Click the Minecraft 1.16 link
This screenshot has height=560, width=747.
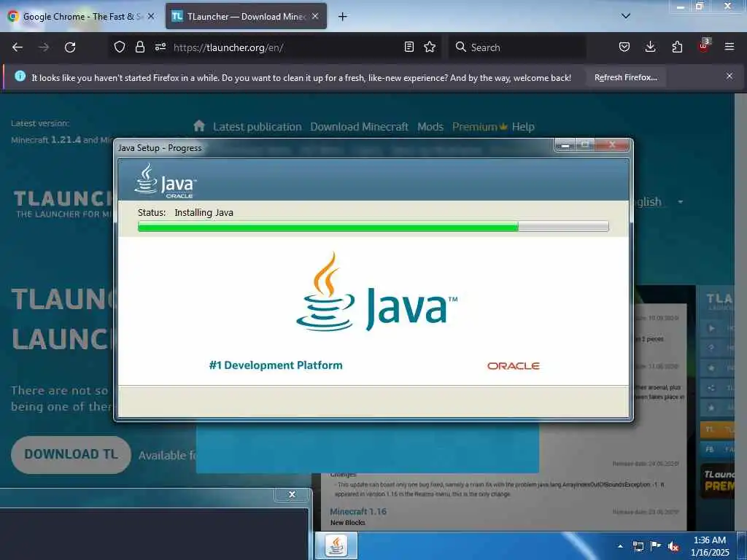358,511
